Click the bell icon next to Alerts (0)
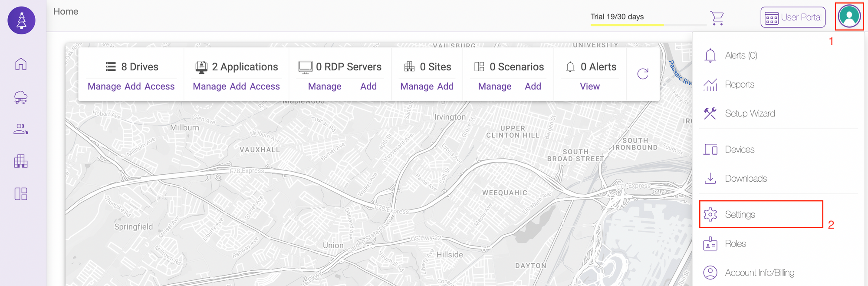The width and height of the screenshot is (868, 286). (710, 55)
